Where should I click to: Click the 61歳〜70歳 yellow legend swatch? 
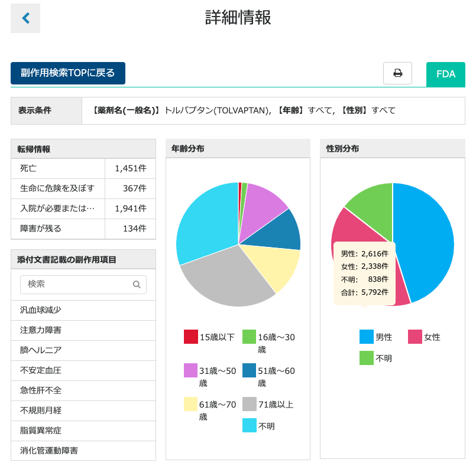pyautogui.click(x=190, y=404)
